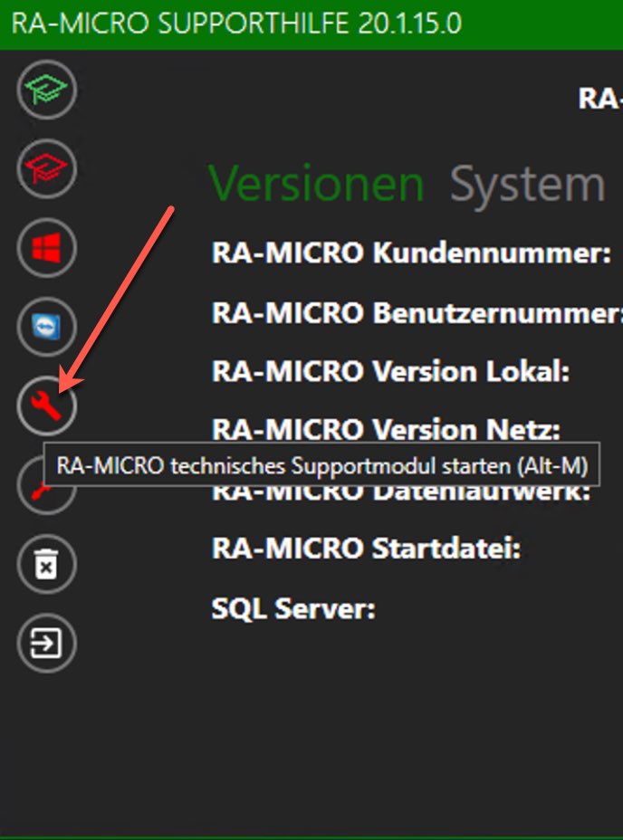Launch the TeamViewer remote support icon
Screen dimensions: 623x840
(x=47, y=327)
